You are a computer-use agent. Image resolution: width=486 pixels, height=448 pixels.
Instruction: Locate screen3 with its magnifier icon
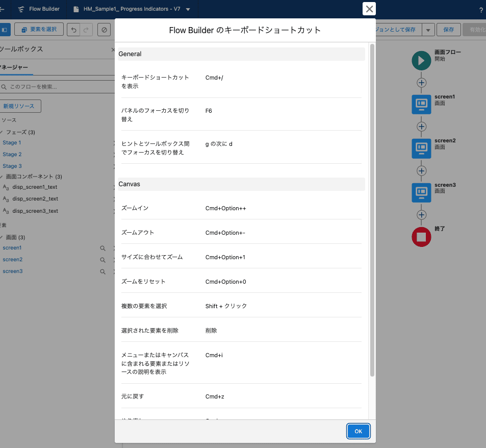(x=103, y=272)
